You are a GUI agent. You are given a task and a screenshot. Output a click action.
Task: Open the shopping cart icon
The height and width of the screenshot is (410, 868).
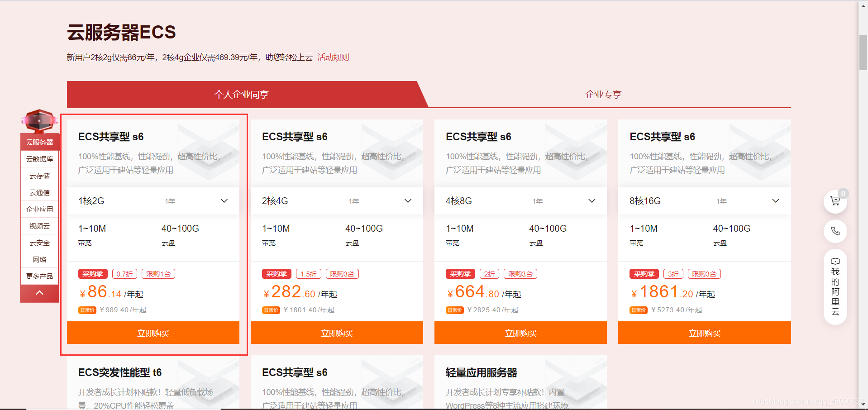835,201
